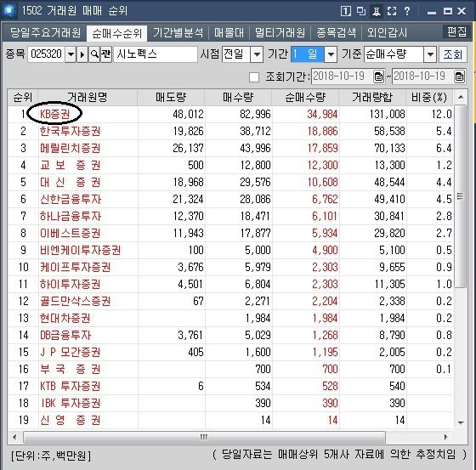
Task: Click the 관 related stocks icon
Action: click(x=106, y=54)
